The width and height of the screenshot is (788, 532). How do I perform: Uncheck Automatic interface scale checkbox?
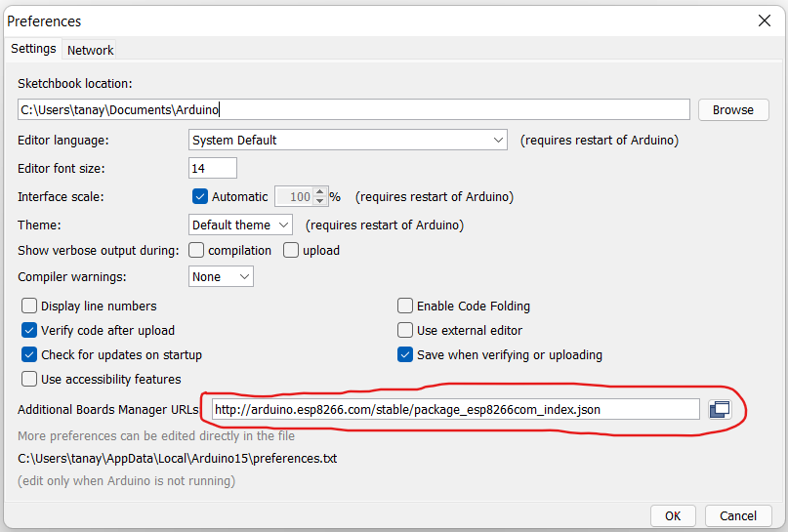pyautogui.click(x=200, y=196)
